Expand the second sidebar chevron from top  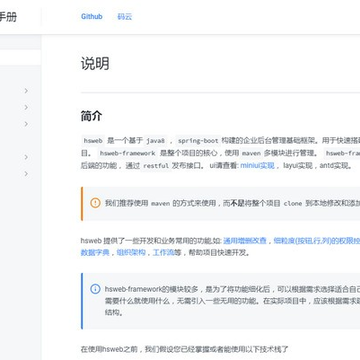26,107
